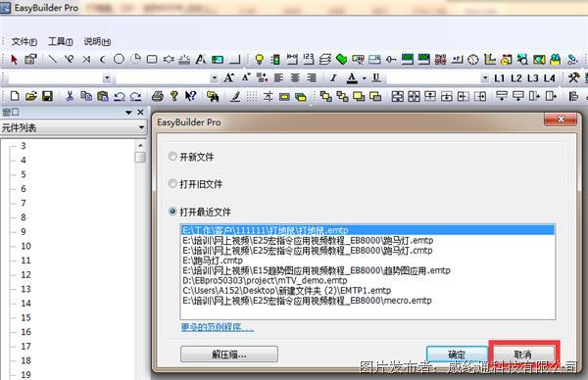Open the 说明 menu
Screen dimensions: 588x380
[97, 41]
